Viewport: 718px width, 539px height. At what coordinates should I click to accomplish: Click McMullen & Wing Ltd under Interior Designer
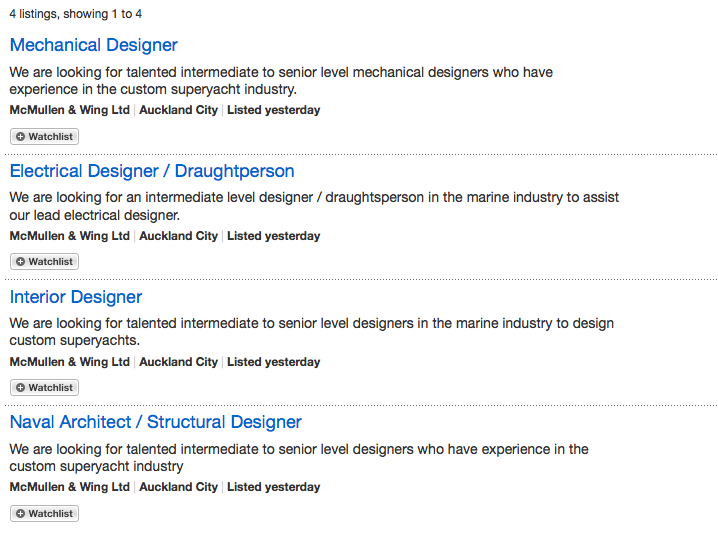point(70,362)
